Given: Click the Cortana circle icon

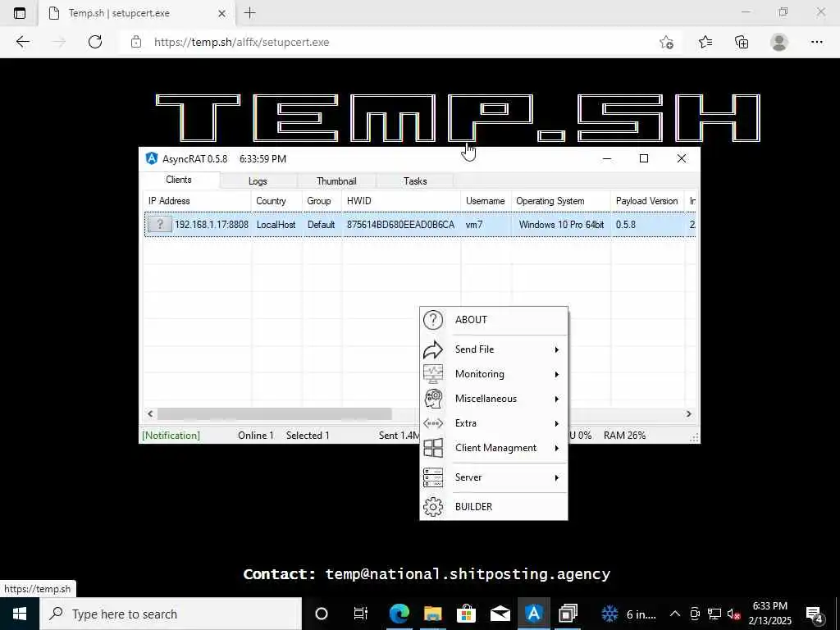Looking at the screenshot, I should coord(322,614).
